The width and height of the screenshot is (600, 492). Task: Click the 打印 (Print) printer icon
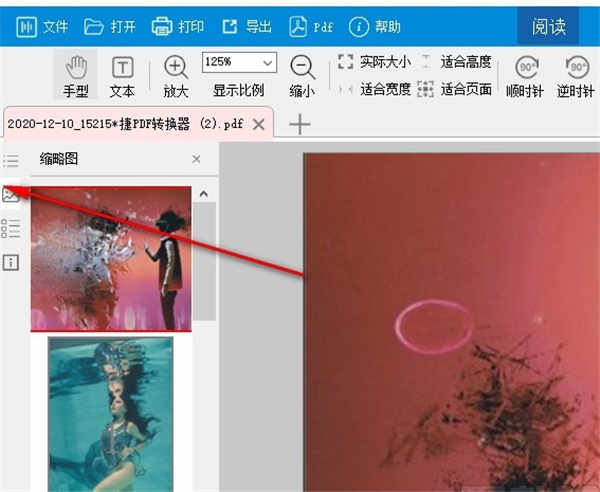(178, 26)
